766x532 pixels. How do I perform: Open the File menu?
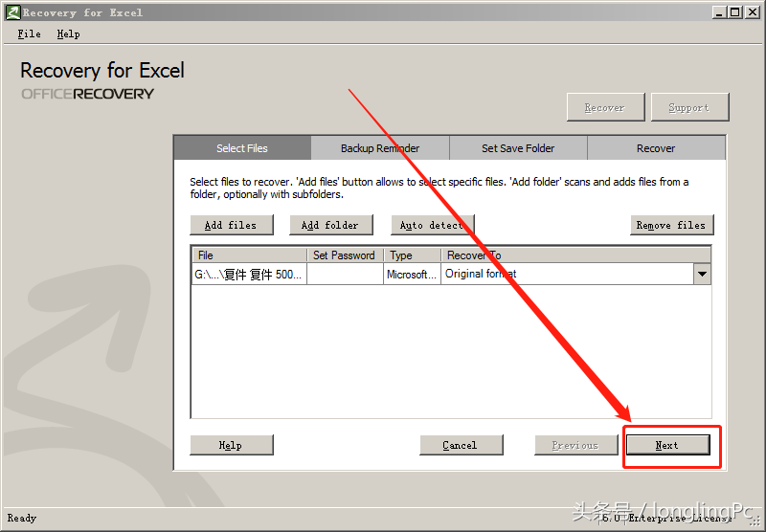point(30,33)
